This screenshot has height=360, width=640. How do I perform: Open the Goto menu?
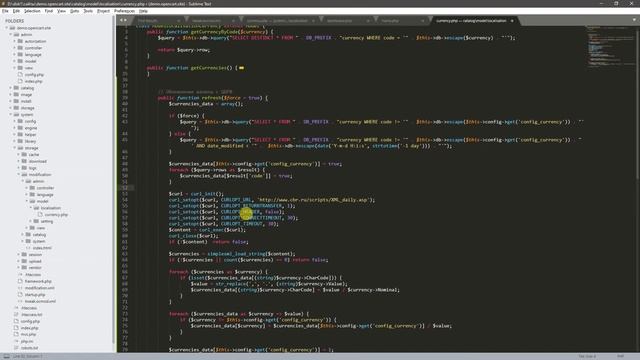click(x=75, y=11)
